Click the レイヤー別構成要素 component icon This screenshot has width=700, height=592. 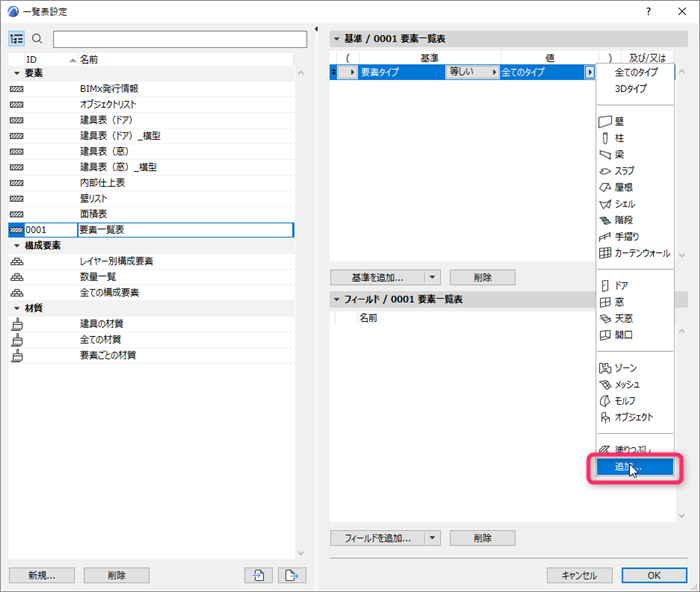tap(17, 261)
